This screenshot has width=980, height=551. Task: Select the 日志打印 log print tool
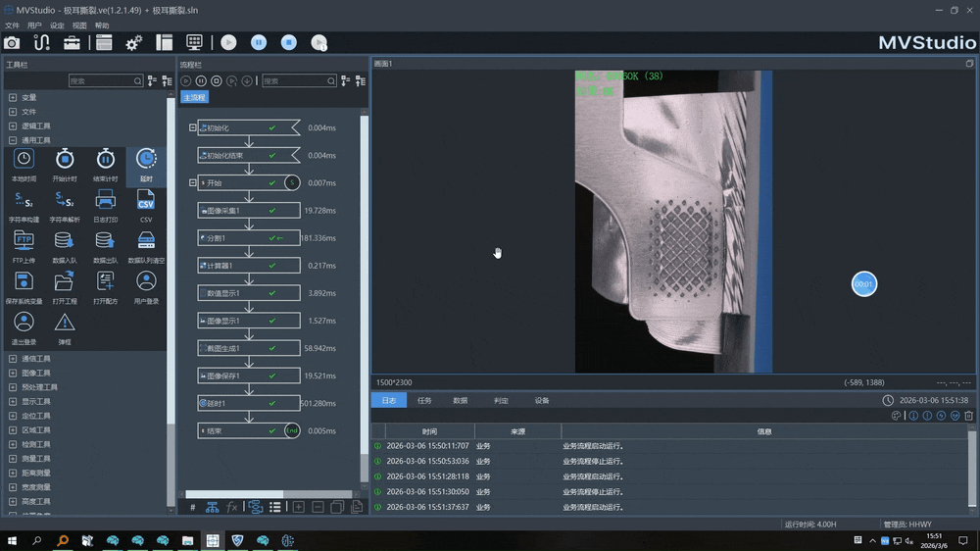[x=105, y=201]
